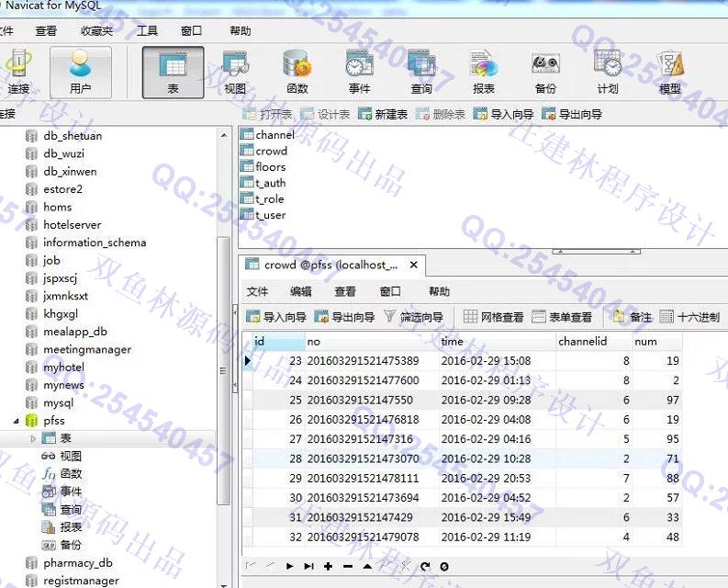Click 打开表 in the object toolbar

click(267, 114)
